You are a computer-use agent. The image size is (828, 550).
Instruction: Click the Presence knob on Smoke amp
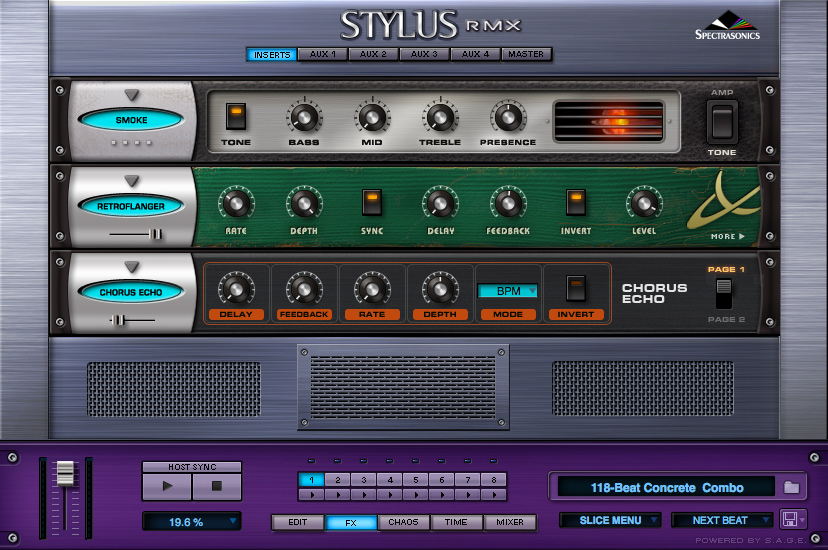pyautogui.click(x=508, y=117)
